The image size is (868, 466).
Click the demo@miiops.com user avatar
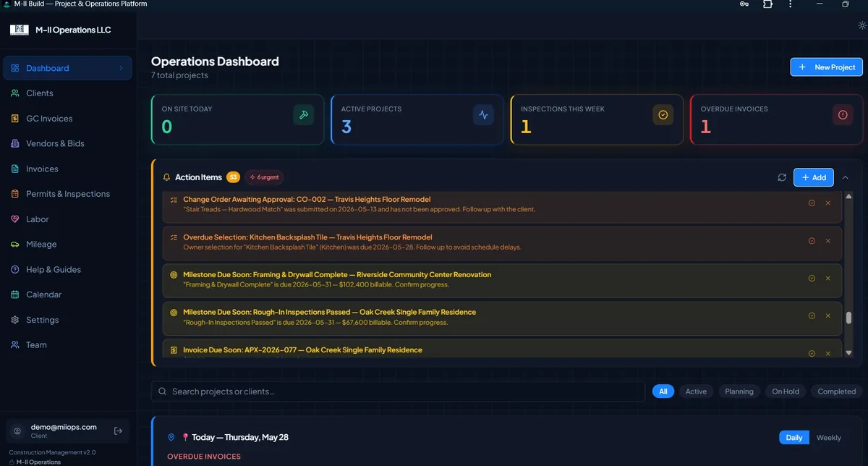[18, 431]
